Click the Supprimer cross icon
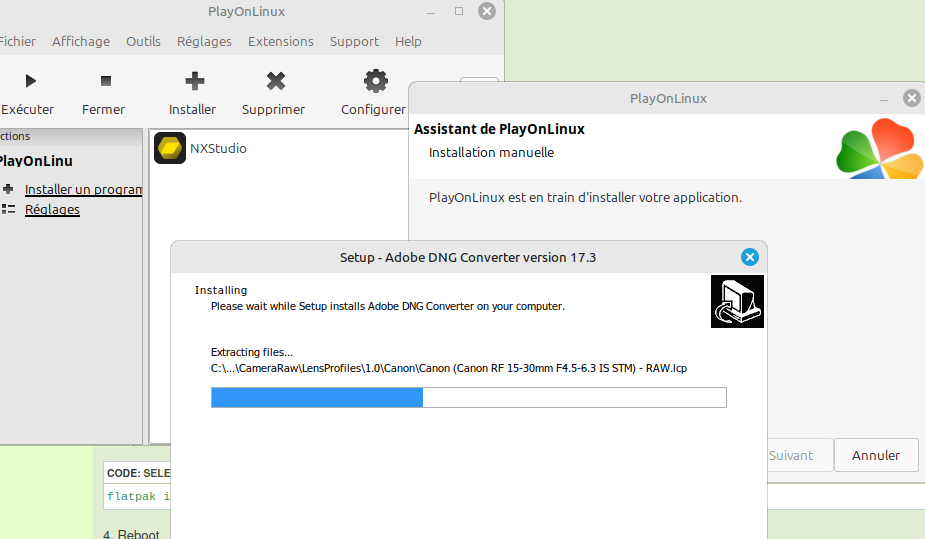Screen dimensions: 925x539 click(x=276, y=81)
